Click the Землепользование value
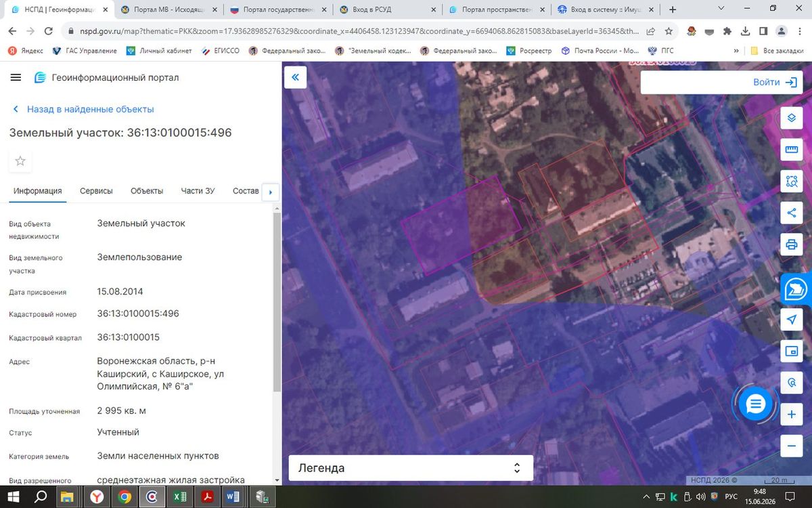The image size is (812, 508). click(139, 257)
